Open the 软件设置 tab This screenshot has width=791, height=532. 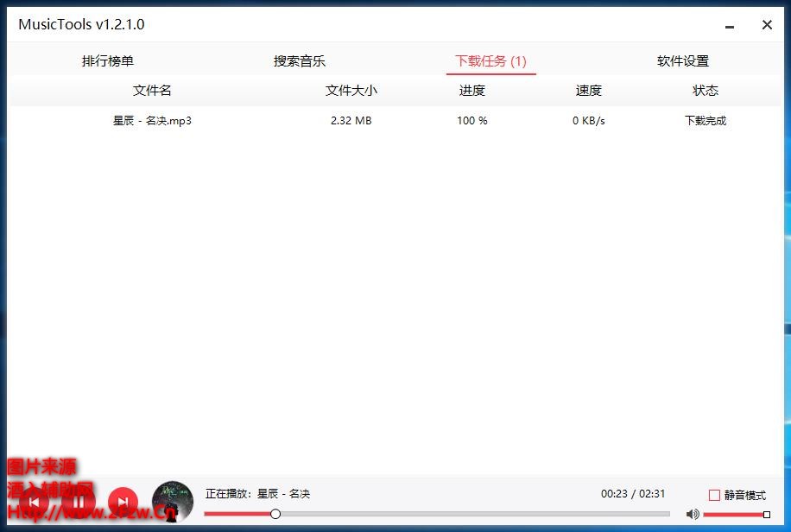pyautogui.click(x=683, y=61)
